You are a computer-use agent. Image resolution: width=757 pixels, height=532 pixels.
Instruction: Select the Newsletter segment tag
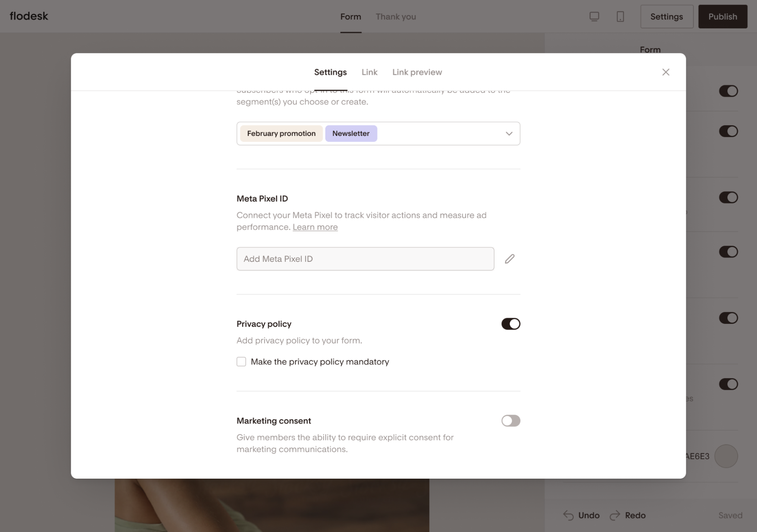click(x=351, y=134)
